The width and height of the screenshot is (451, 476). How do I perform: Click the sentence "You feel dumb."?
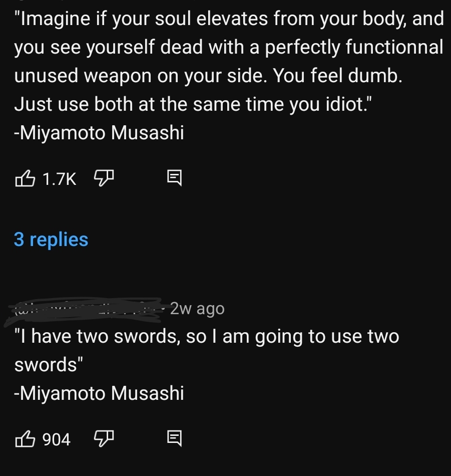(x=338, y=76)
